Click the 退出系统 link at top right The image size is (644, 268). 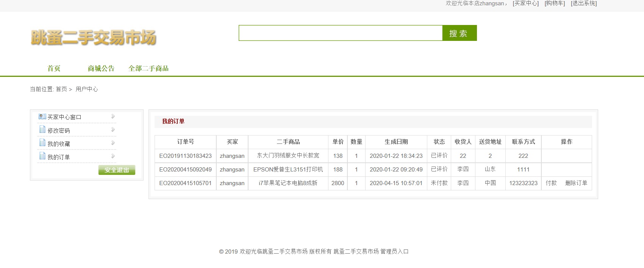click(x=583, y=3)
